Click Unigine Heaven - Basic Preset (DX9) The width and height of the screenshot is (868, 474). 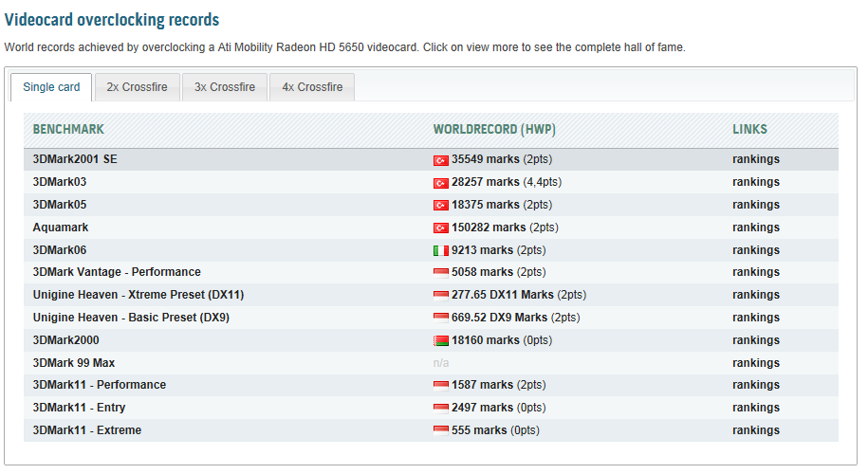131,318
